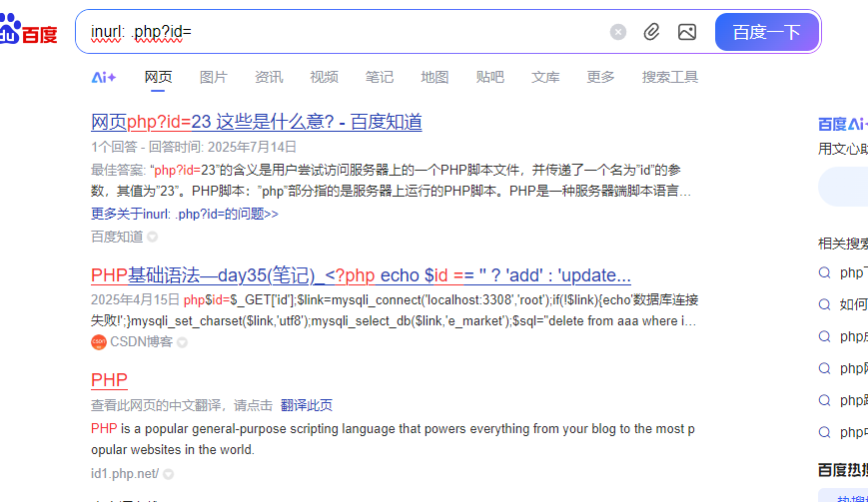868x502 pixels.
Task: Click the id1.php.net/ URL
Action: tap(125, 474)
